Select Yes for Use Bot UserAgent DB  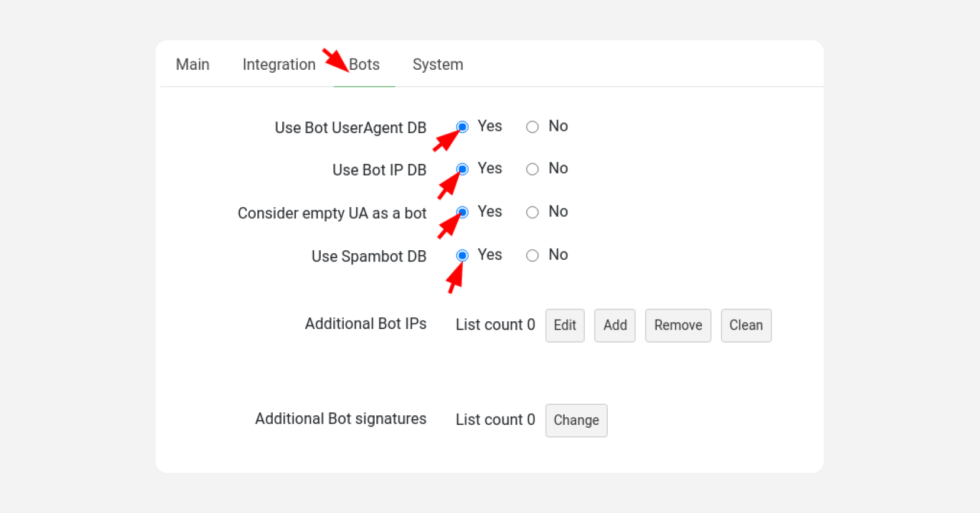463,127
